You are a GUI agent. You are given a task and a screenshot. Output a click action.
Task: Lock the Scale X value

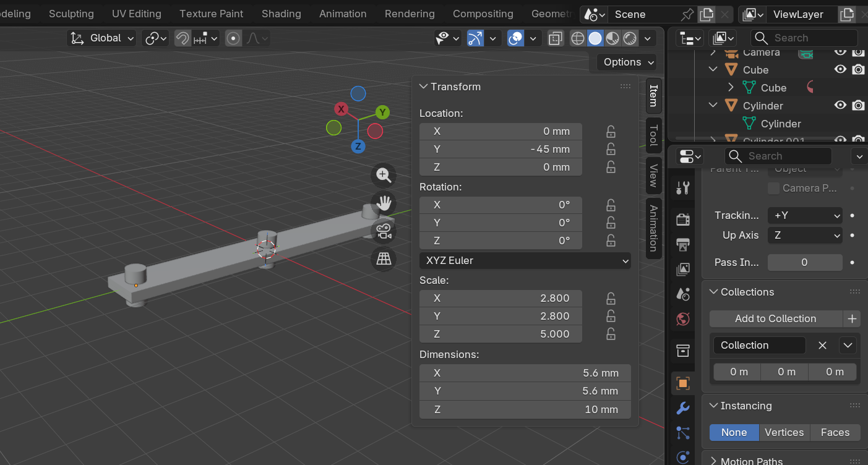[611, 298]
